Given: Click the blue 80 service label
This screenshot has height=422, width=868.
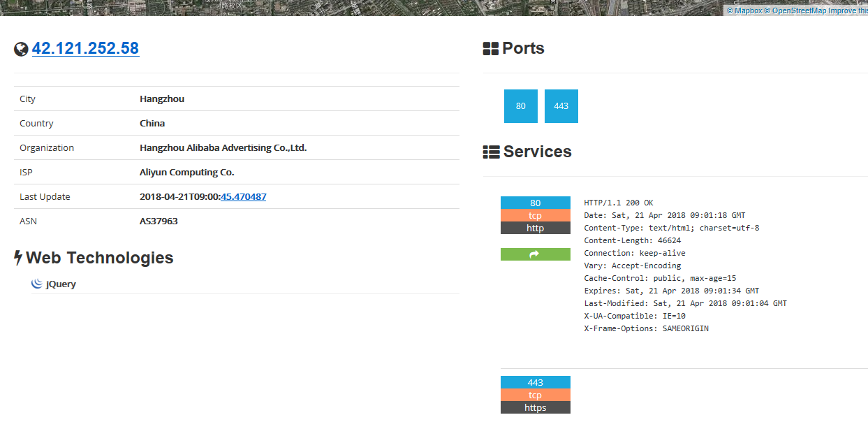Looking at the screenshot, I should point(536,203).
